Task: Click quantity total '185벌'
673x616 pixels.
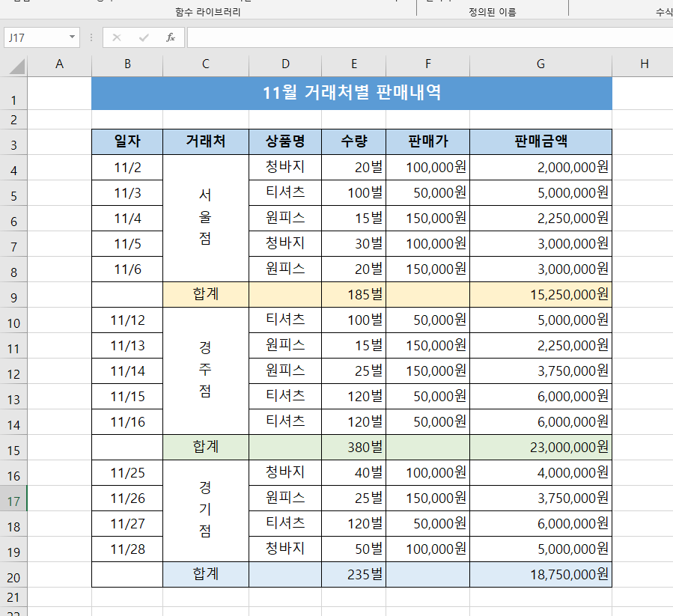Action: pos(354,294)
